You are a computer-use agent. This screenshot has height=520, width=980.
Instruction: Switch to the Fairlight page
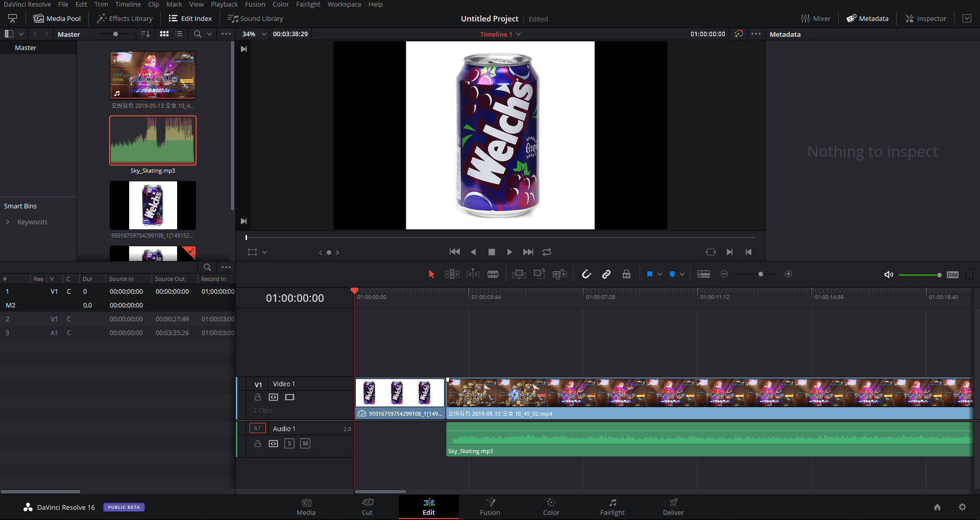click(612, 507)
